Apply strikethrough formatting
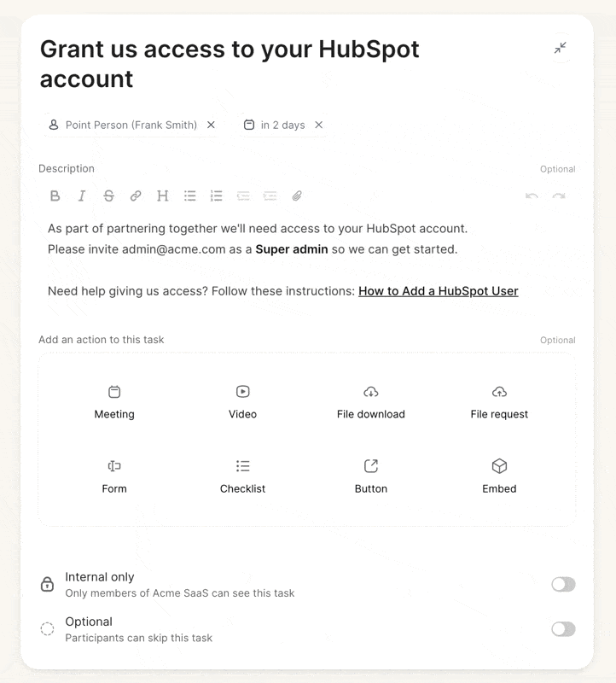The width and height of the screenshot is (616, 683). point(109,196)
